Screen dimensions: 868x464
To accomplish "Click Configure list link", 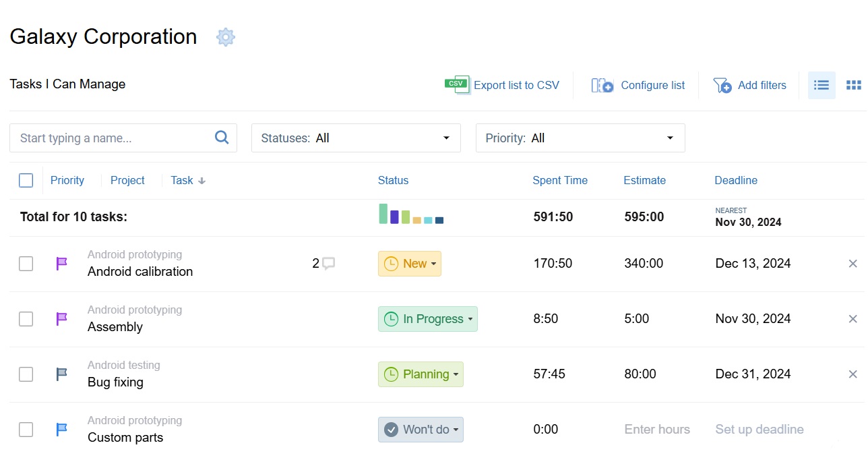I will (x=652, y=86).
